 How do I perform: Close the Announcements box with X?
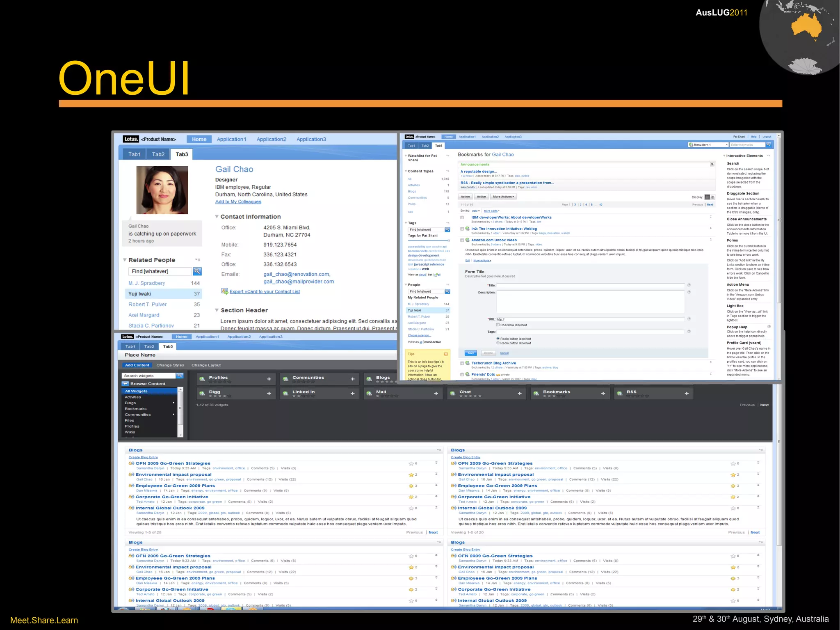pyautogui.click(x=712, y=164)
